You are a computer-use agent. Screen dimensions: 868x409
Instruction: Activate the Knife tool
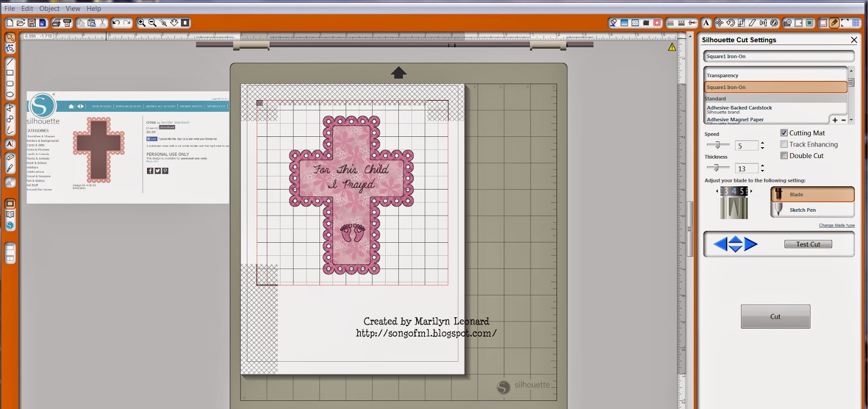(x=10, y=168)
